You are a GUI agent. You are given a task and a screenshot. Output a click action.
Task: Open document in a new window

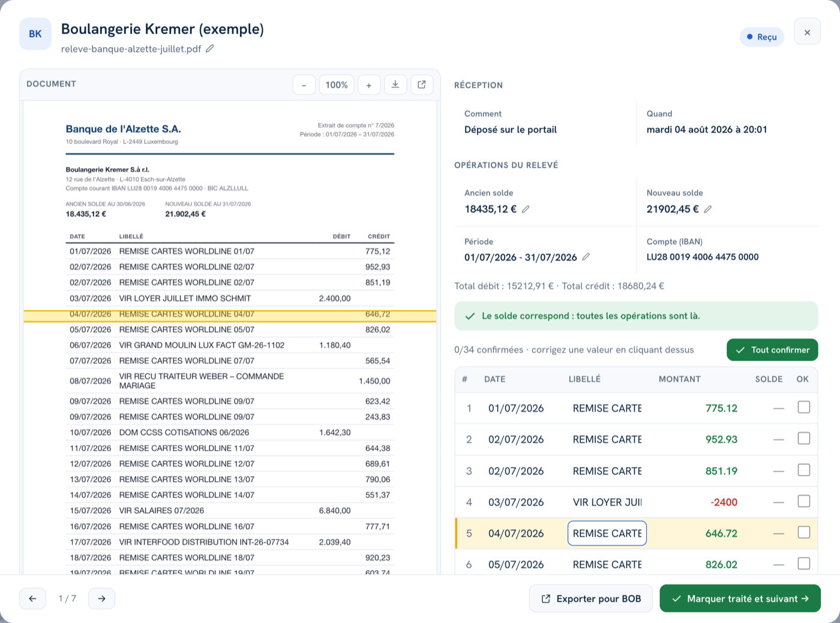[x=422, y=85]
